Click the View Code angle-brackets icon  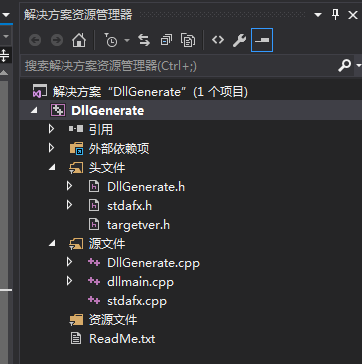tap(218, 40)
